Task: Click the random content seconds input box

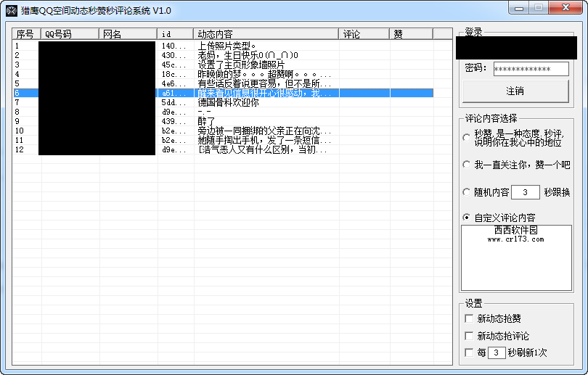Action: coord(526,192)
